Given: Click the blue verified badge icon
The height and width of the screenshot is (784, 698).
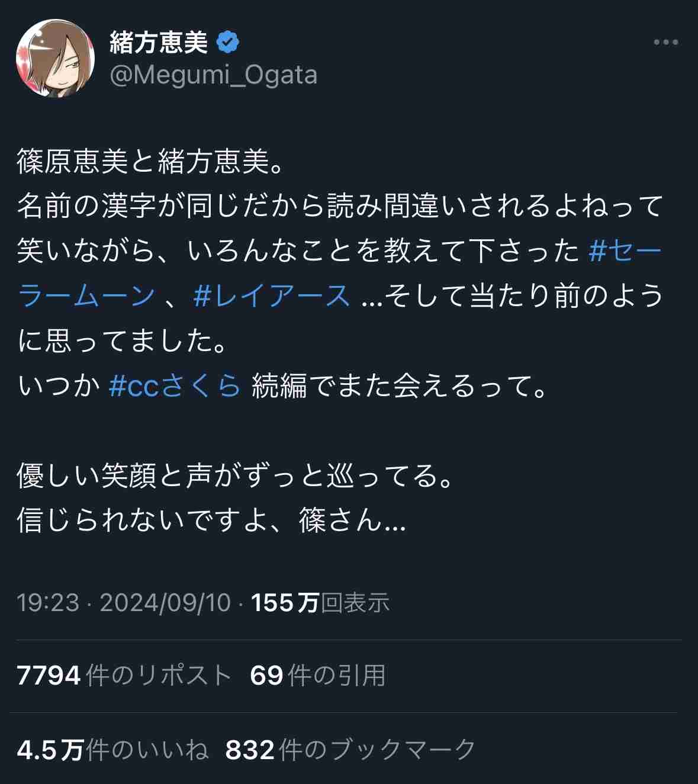Looking at the screenshot, I should [228, 42].
